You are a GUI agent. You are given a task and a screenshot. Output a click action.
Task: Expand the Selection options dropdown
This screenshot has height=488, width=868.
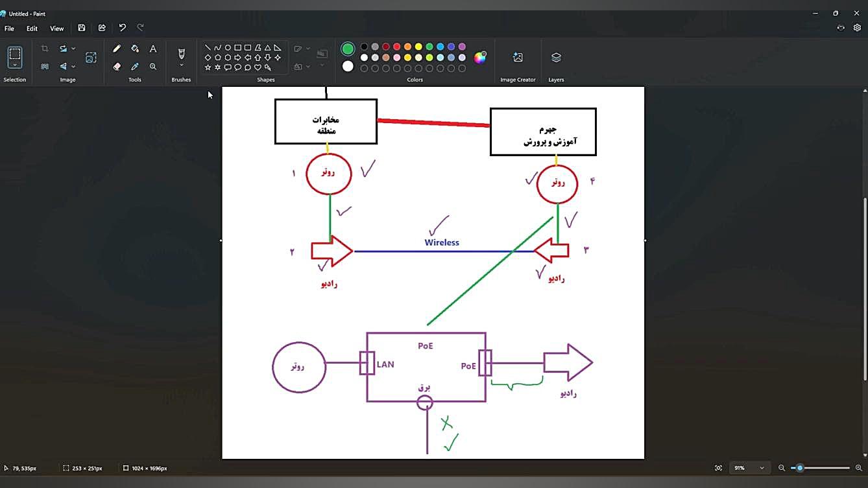click(x=15, y=65)
